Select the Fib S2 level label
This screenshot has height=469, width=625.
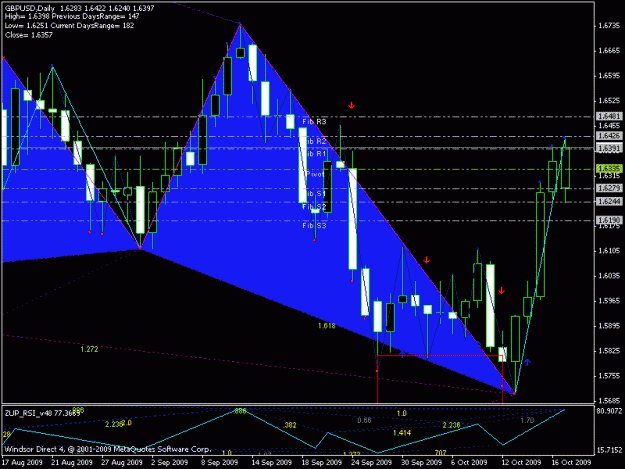pos(314,207)
